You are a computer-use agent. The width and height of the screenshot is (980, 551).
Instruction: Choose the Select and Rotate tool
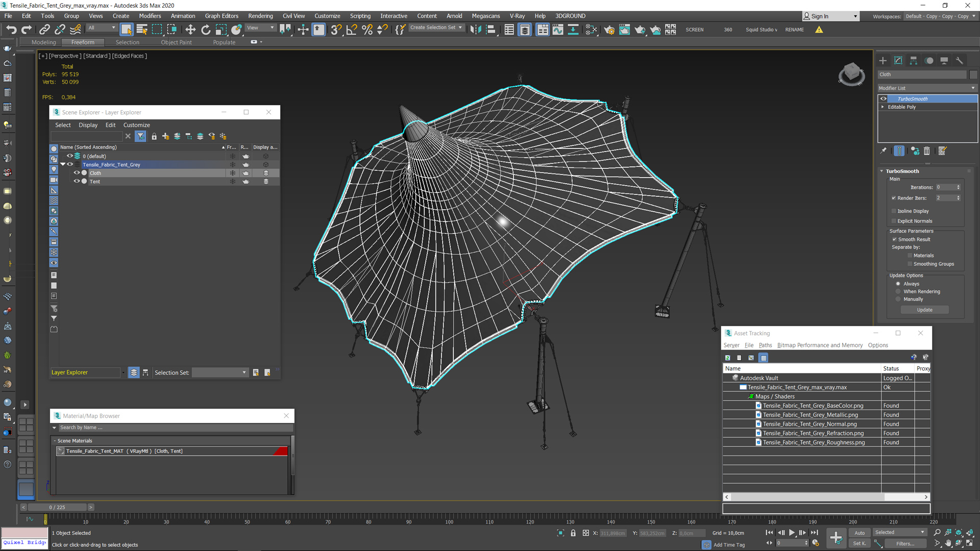[206, 30]
